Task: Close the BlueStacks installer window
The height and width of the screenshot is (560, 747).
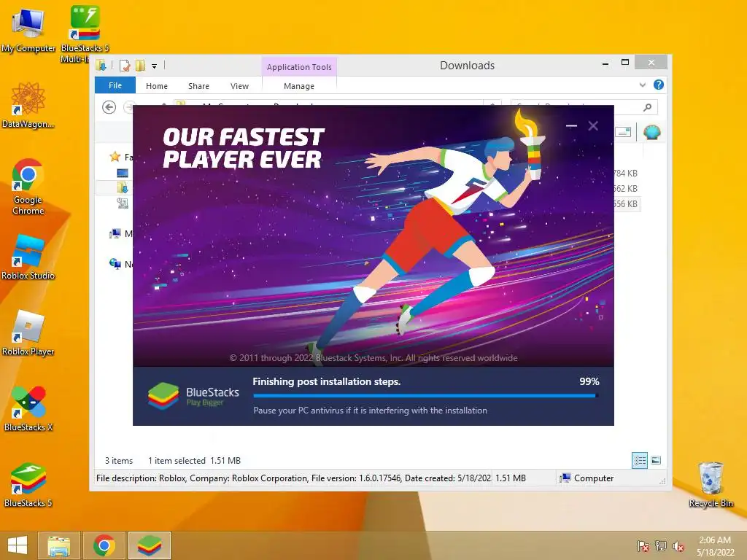Action: pos(593,125)
